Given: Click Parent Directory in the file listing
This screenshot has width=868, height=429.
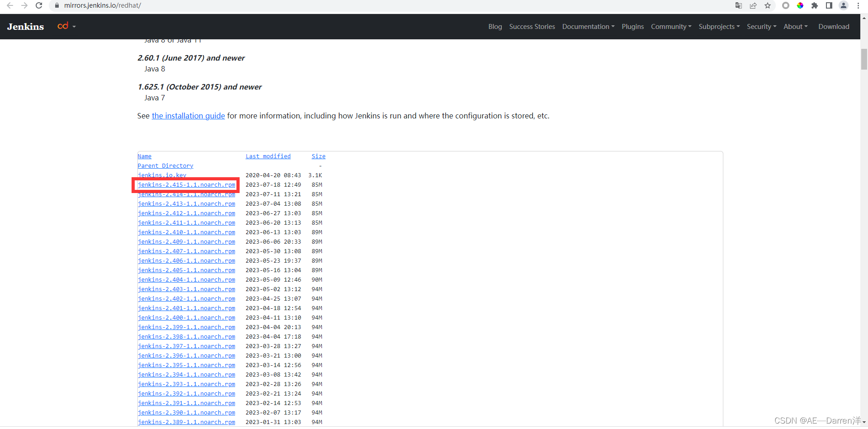Looking at the screenshot, I should pyautogui.click(x=165, y=165).
